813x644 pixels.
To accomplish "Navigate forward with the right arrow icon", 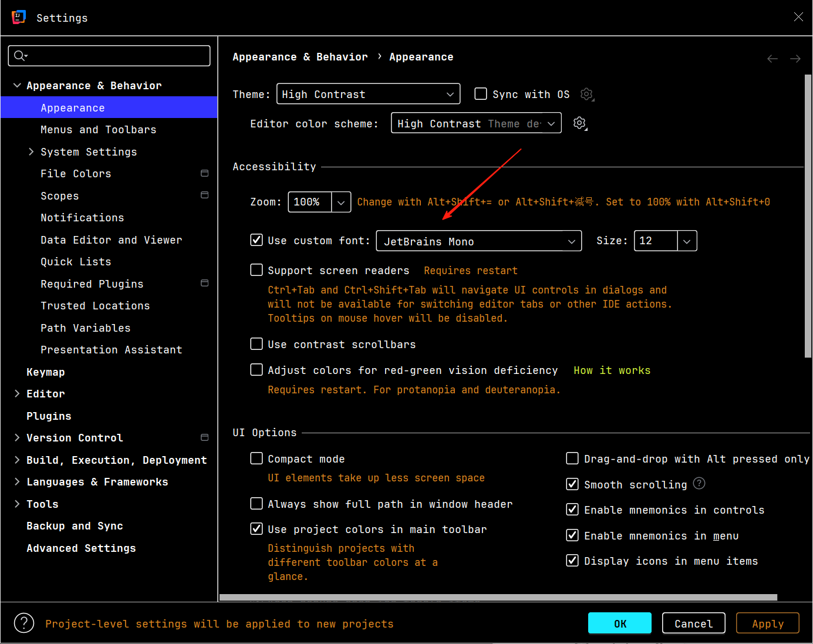I will pyautogui.click(x=795, y=59).
